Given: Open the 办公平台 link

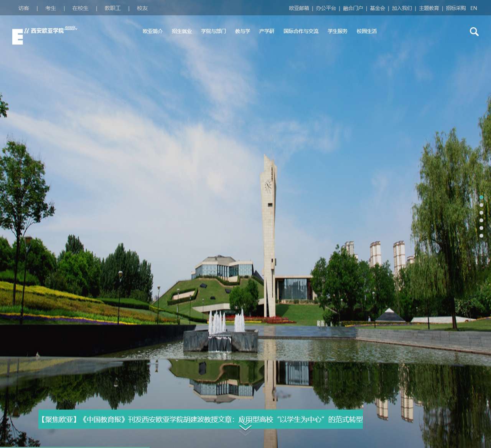Looking at the screenshot, I should (x=326, y=8).
